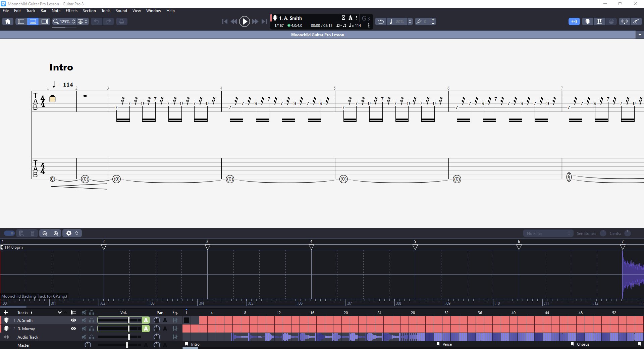Image resolution: width=644 pixels, height=349 pixels.
Task: Click the audio delete trash icon
Action: click(x=33, y=233)
